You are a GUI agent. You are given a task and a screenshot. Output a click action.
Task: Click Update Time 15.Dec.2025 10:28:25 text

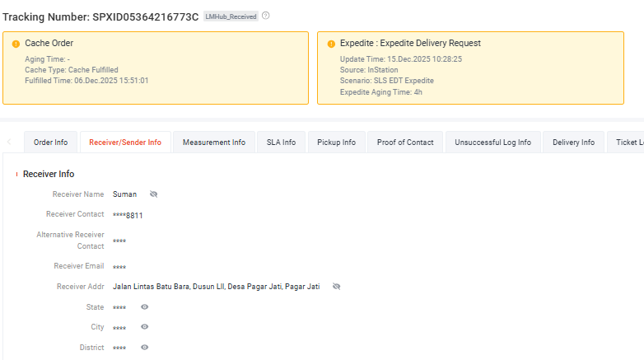pos(401,59)
